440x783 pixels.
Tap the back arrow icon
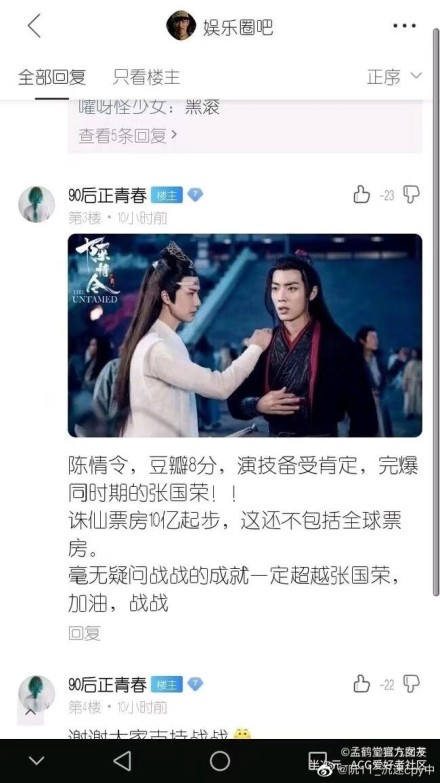coord(34,25)
